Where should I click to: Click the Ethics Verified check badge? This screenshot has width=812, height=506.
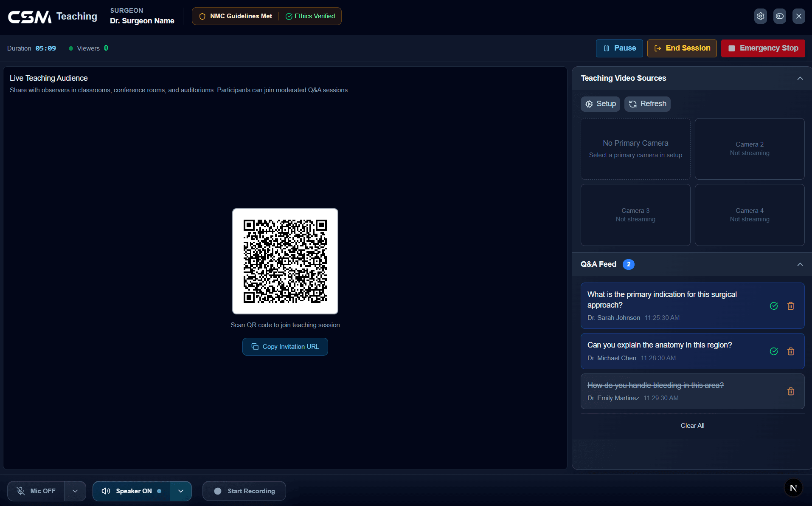[310, 16]
